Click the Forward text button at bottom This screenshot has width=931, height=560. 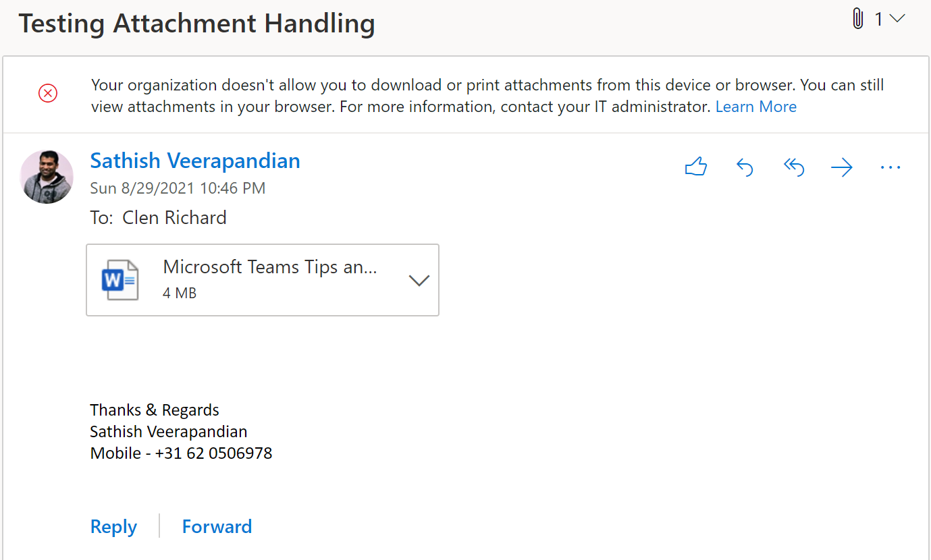[x=217, y=526]
